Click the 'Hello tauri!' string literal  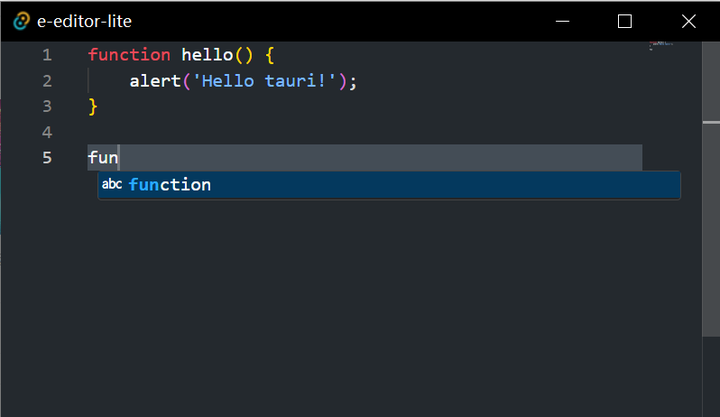269,81
